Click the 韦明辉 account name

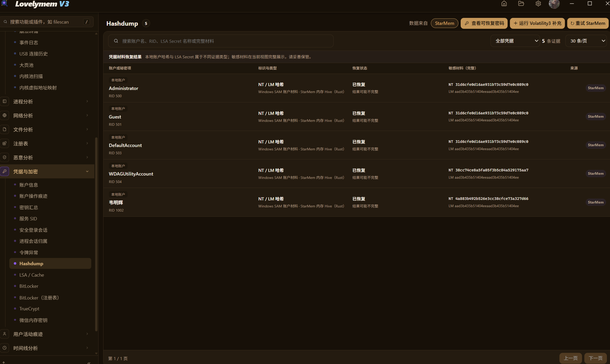pos(116,202)
